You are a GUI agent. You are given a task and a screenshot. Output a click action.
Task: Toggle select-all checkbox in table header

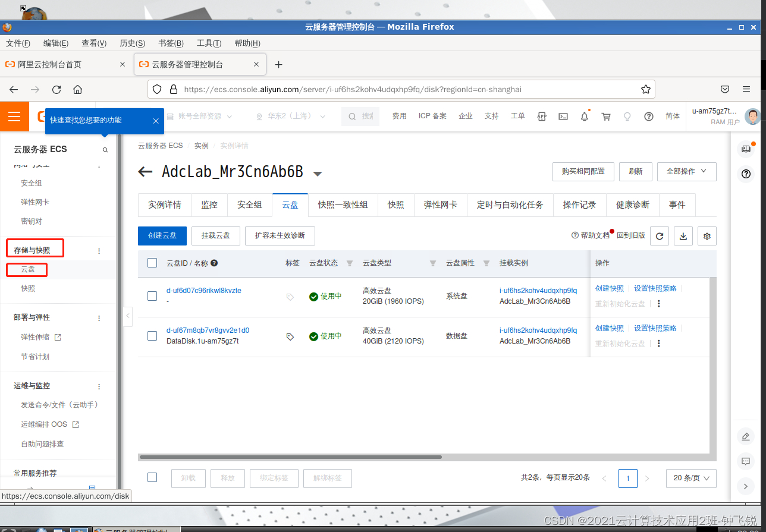click(152, 263)
